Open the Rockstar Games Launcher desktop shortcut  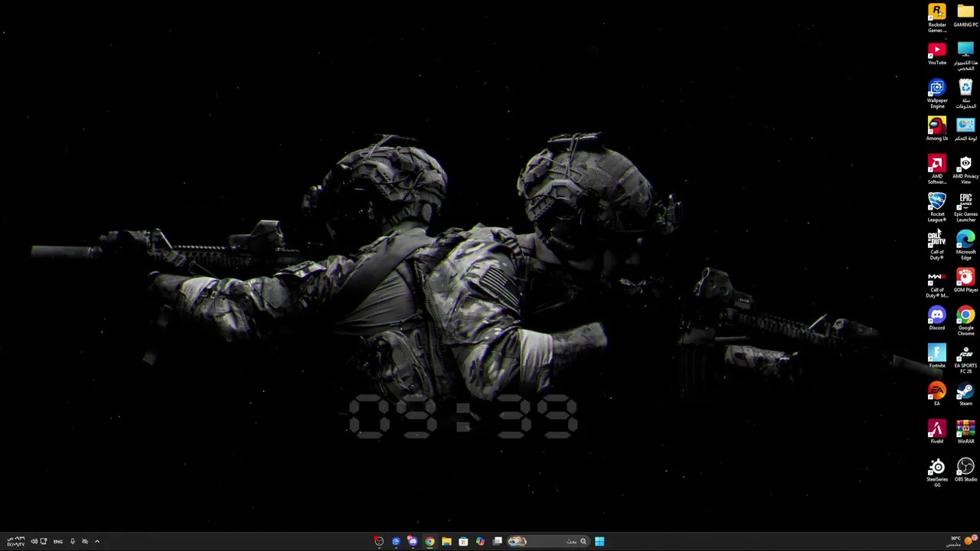[x=937, y=19]
